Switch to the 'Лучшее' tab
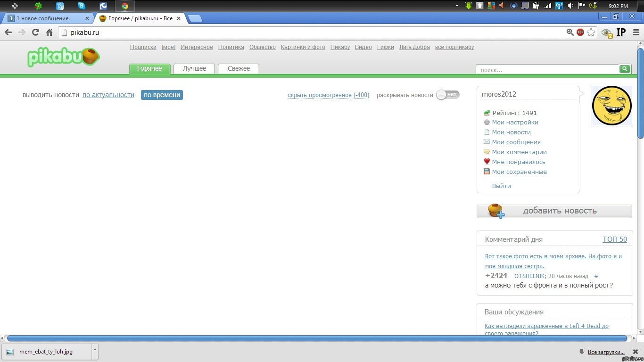Image resolution: width=644 pixels, height=362 pixels. tap(194, 69)
